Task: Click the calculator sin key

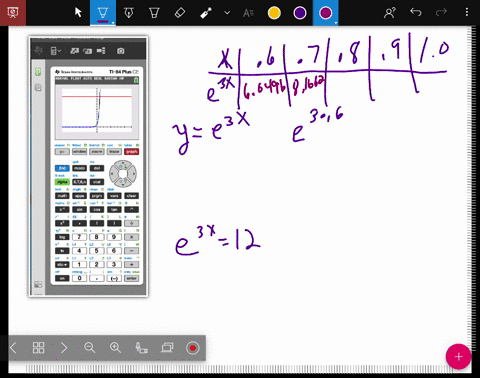Action: tap(79, 210)
